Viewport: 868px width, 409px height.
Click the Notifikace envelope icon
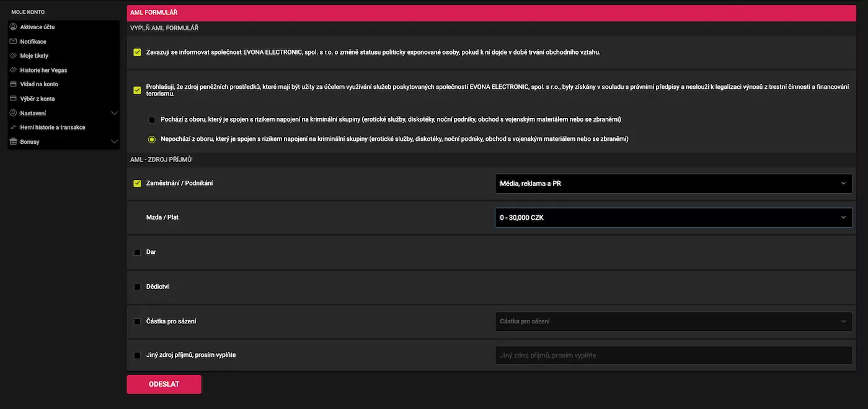click(14, 42)
